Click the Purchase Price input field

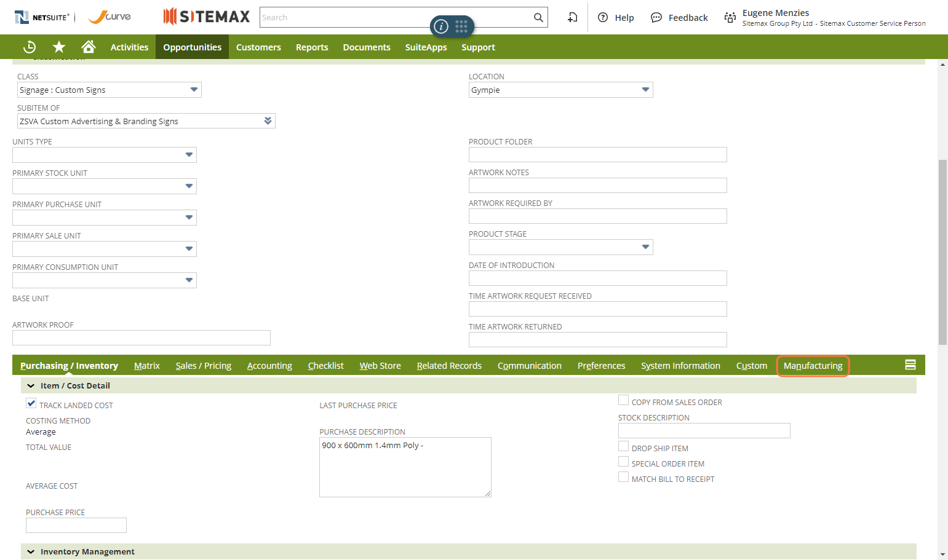click(76, 525)
